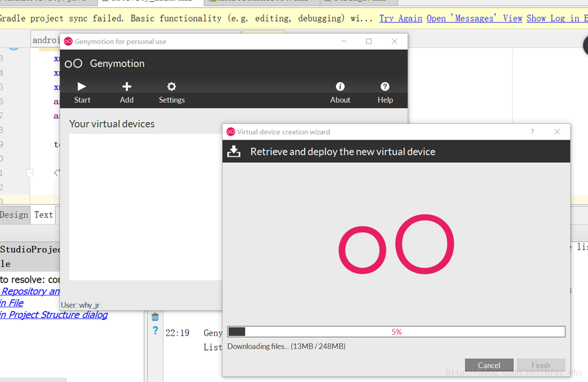Click 'Retrieve and deploy the new virtual device' title

343,152
